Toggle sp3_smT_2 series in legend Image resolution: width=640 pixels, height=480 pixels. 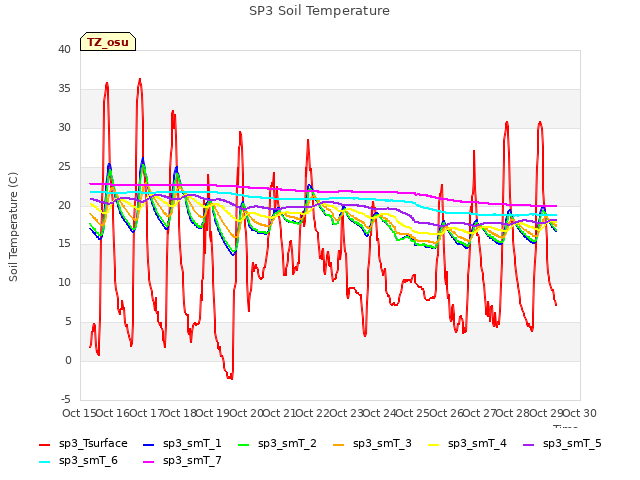[x=277, y=444]
